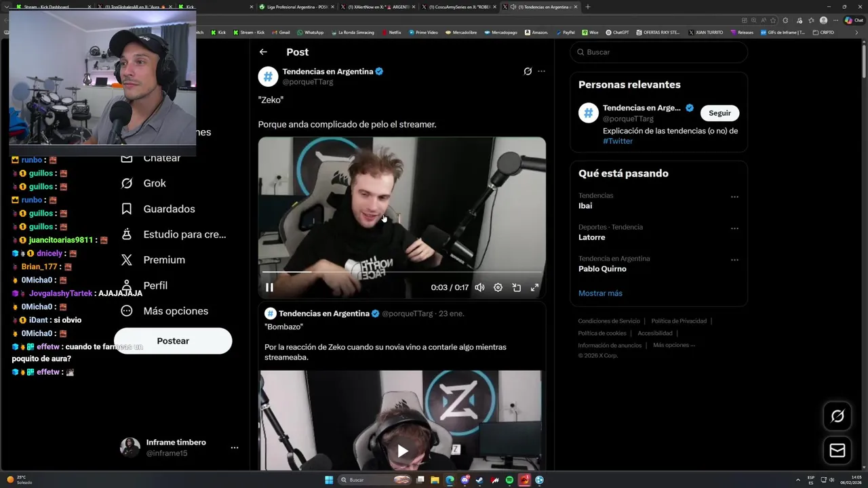Open the WhatsApp bookmark
Viewport: 868px width, 488px height.
[310, 33]
